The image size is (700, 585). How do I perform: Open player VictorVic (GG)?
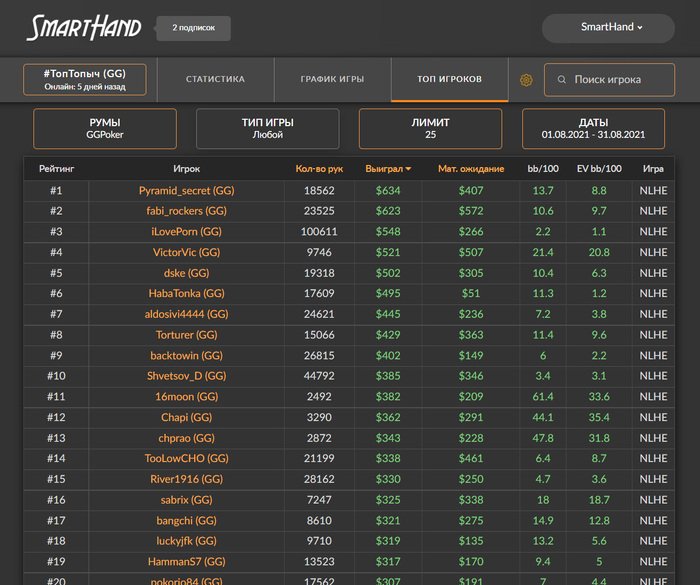click(186, 252)
